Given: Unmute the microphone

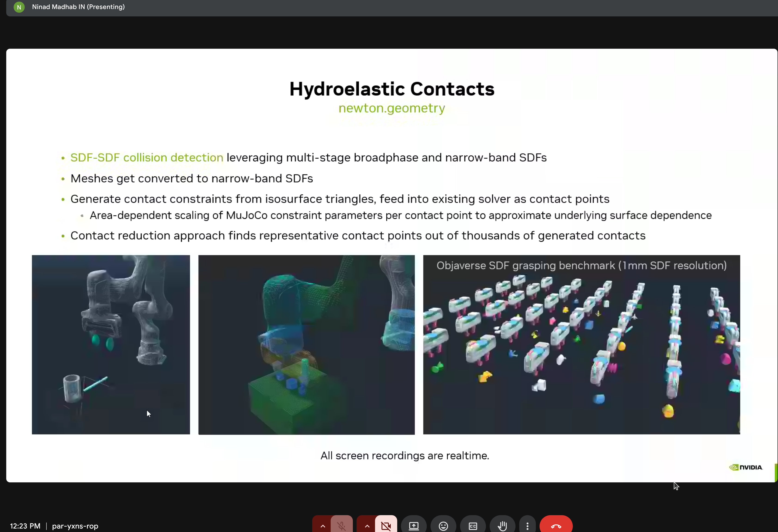Looking at the screenshot, I should point(342,526).
